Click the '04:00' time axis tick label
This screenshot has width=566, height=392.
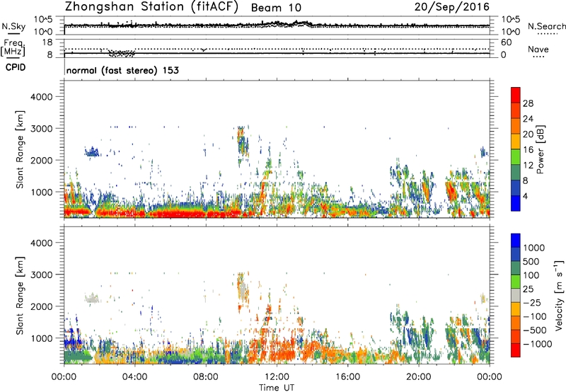click(134, 377)
